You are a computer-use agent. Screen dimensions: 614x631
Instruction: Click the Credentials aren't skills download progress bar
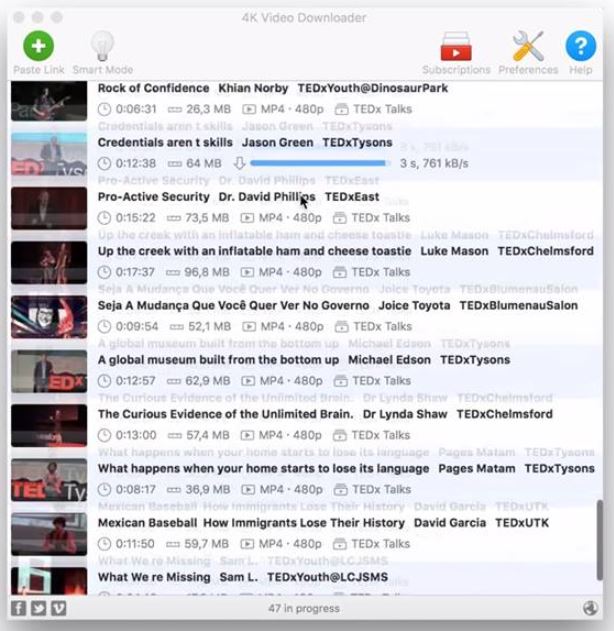click(x=320, y=163)
